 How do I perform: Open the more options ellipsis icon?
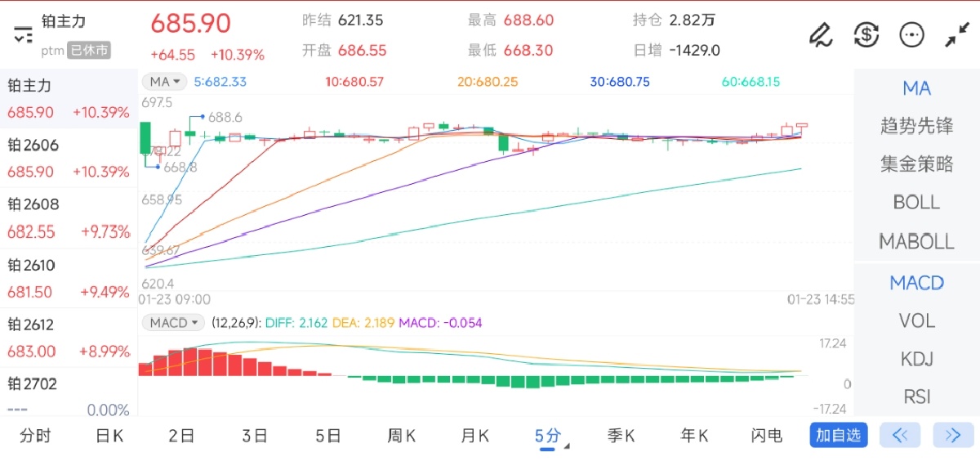click(911, 34)
